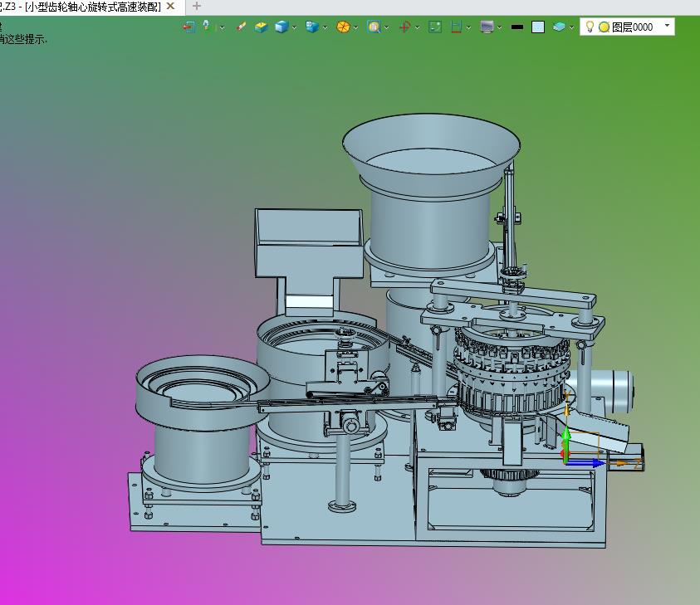Click the orange Z-axis arrow of the triad
This screenshot has width=700, height=605.
tap(625, 463)
